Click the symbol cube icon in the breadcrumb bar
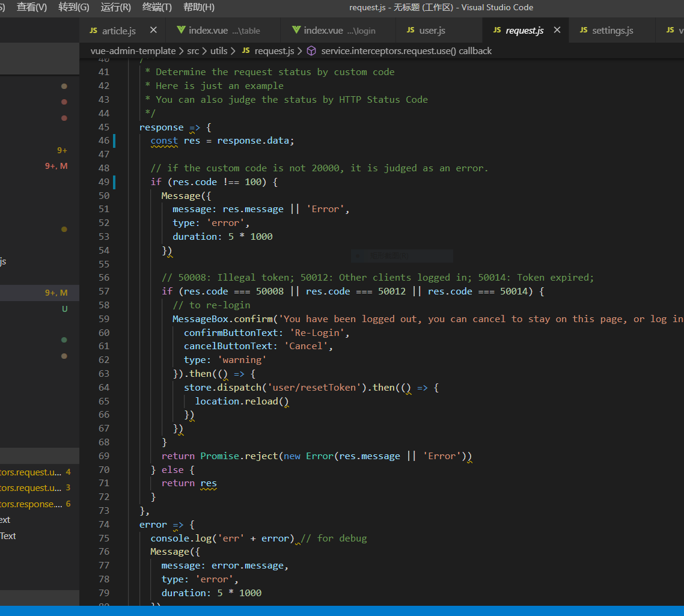The width and height of the screenshot is (684, 616). [x=311, y=51]
